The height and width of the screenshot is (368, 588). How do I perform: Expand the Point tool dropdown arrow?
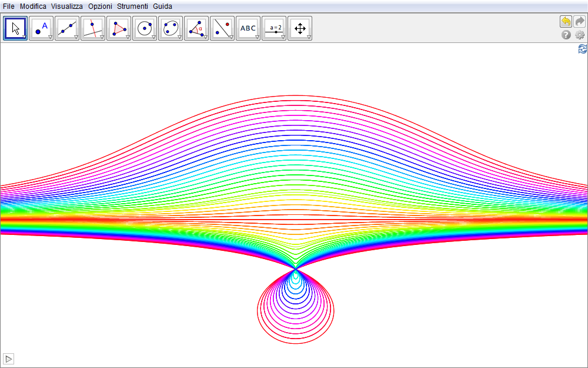coord(51,37)
